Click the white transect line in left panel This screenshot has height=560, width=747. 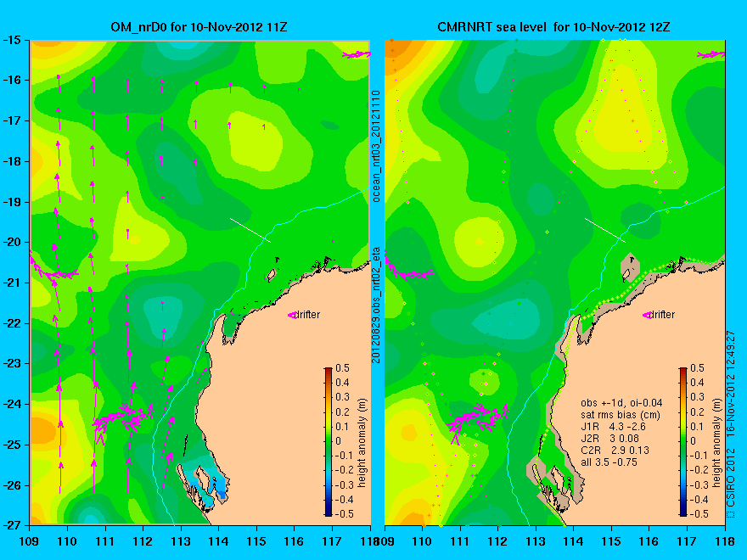pos(250,230)
